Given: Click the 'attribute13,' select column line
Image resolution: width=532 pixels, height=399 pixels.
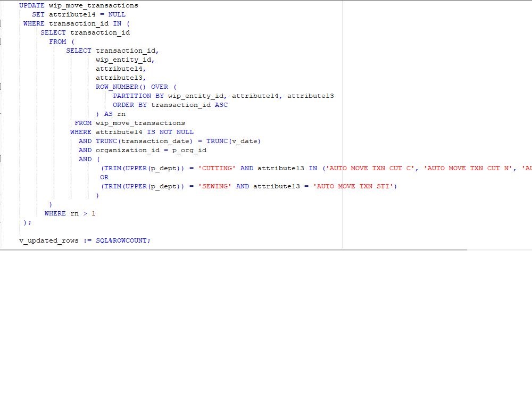Looking at the screenshot, I should coord(121,78).
